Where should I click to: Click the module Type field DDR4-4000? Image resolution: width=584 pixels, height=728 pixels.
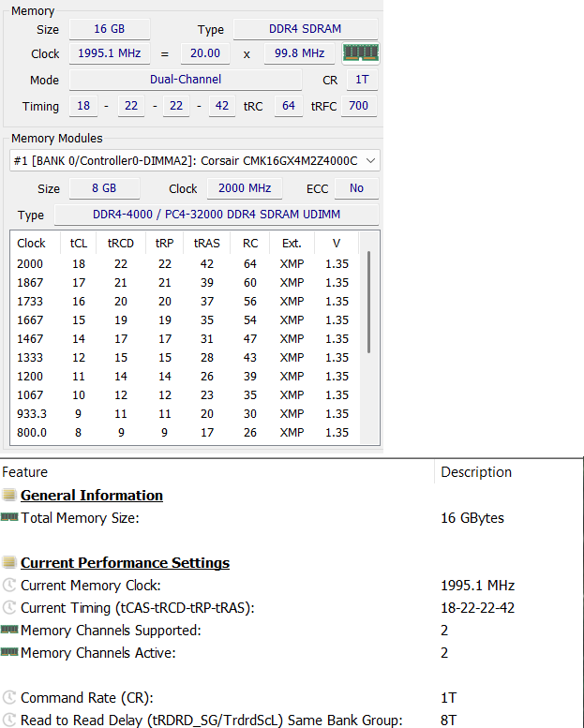point(217,215)
